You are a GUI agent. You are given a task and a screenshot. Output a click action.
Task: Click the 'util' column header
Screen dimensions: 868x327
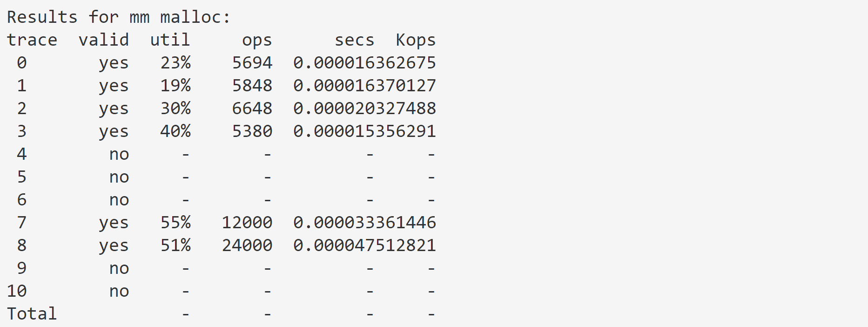(x=170, y=40)
